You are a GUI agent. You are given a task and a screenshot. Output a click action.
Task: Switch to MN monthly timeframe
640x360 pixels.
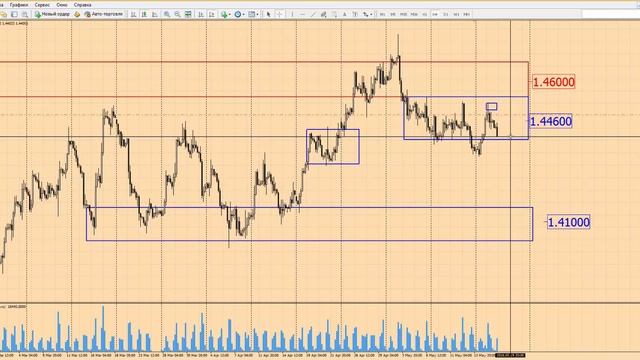467,14
